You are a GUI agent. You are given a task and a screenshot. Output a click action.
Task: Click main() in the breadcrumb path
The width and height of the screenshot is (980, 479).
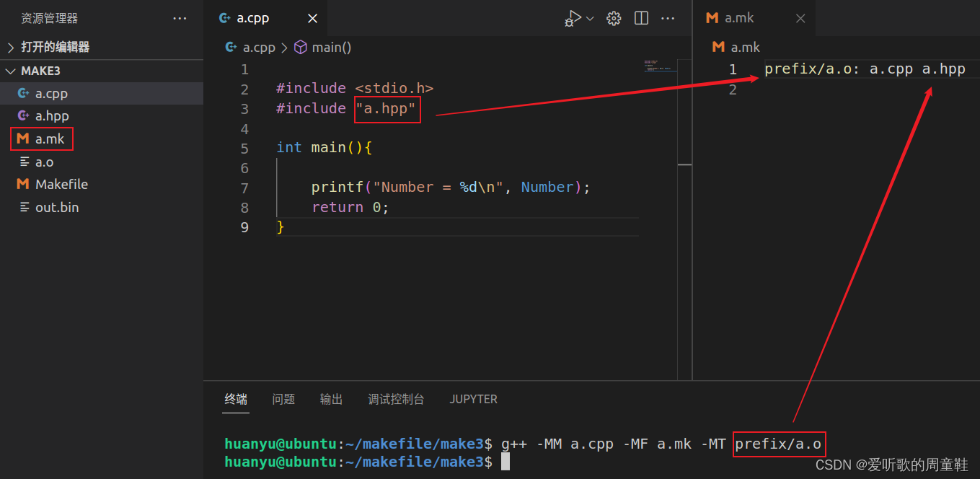click(x=332, y=48)
